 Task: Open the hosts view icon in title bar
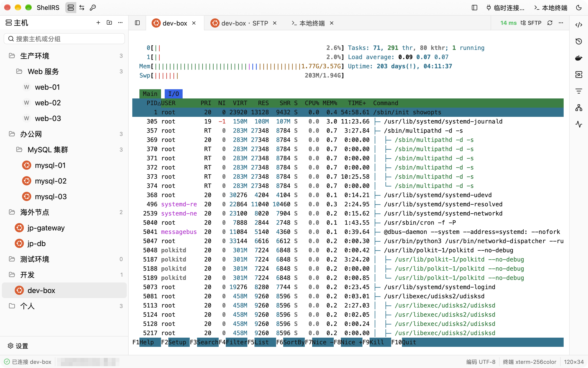(x=71, y=8)
